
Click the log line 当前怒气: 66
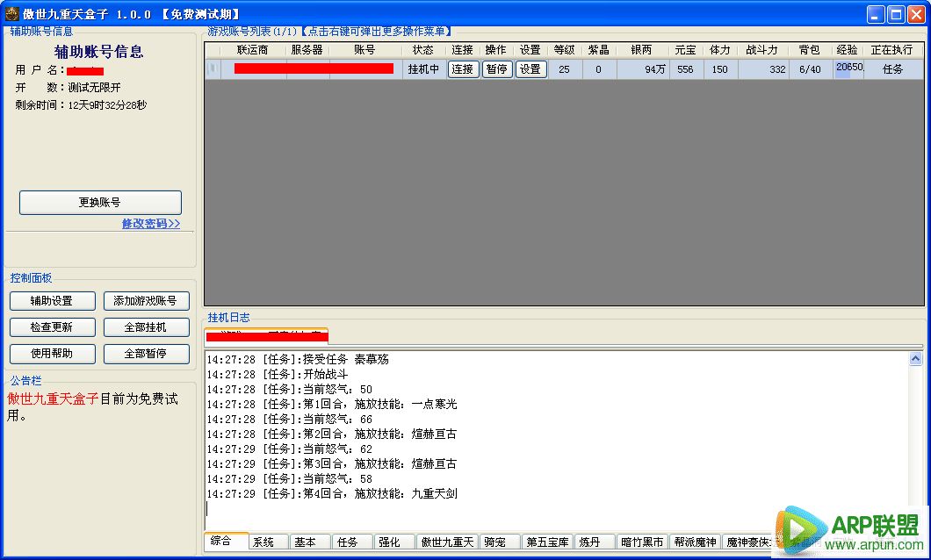click(x=289, y=420)
